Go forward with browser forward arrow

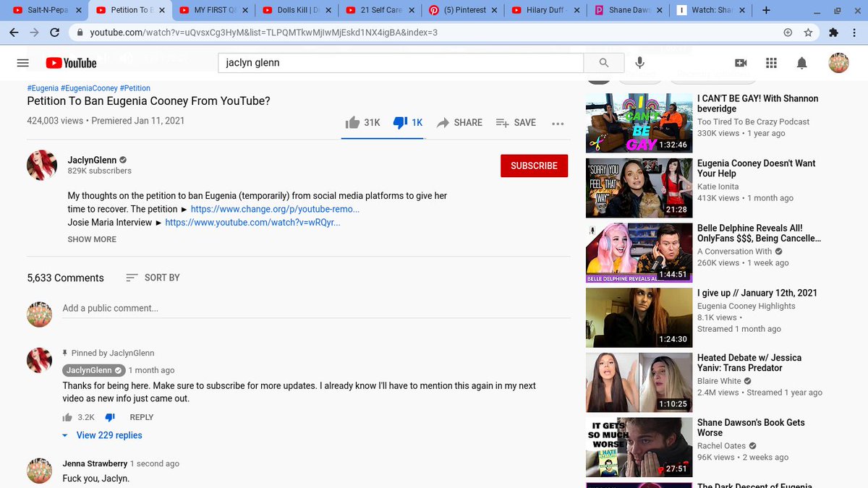point(35,33)
